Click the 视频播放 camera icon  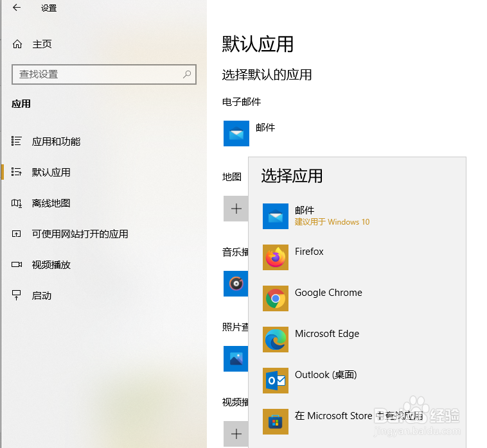17,264
